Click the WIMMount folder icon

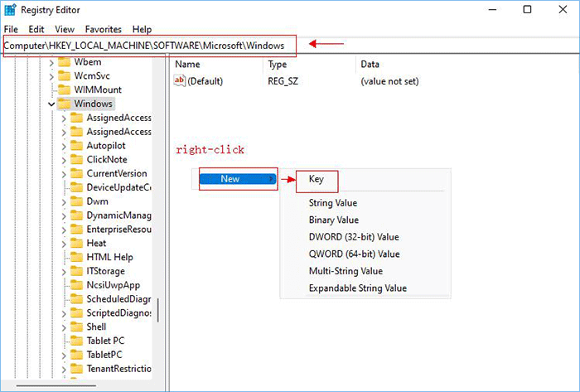64,90
